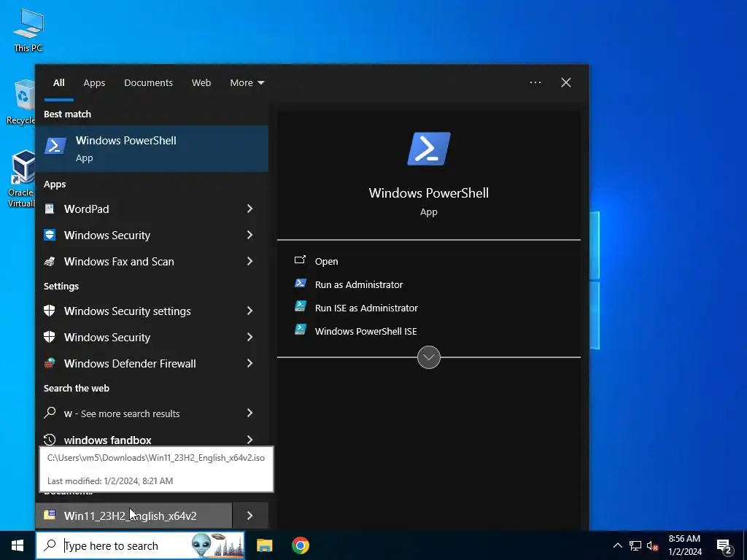747x560 pixels.
Task: Click the Windows PowerShell ISE icon
Action: pos(300,330)
